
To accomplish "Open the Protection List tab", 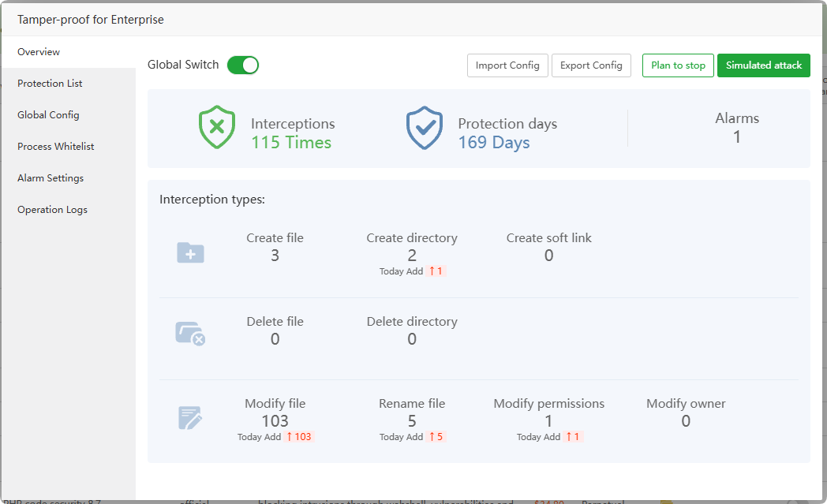I will click(x=50, y=84).
